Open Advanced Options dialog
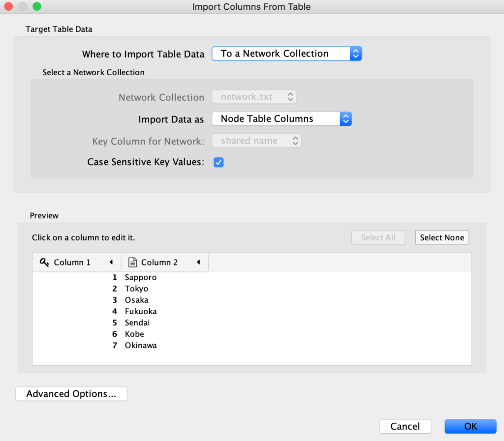504x441 pixels. tap(71, 394)
